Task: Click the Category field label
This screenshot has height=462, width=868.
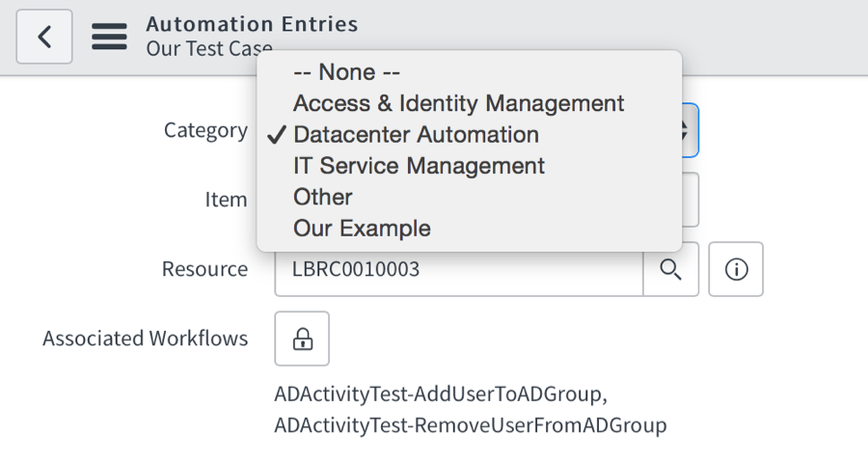Action: click(x=205, y=130)
